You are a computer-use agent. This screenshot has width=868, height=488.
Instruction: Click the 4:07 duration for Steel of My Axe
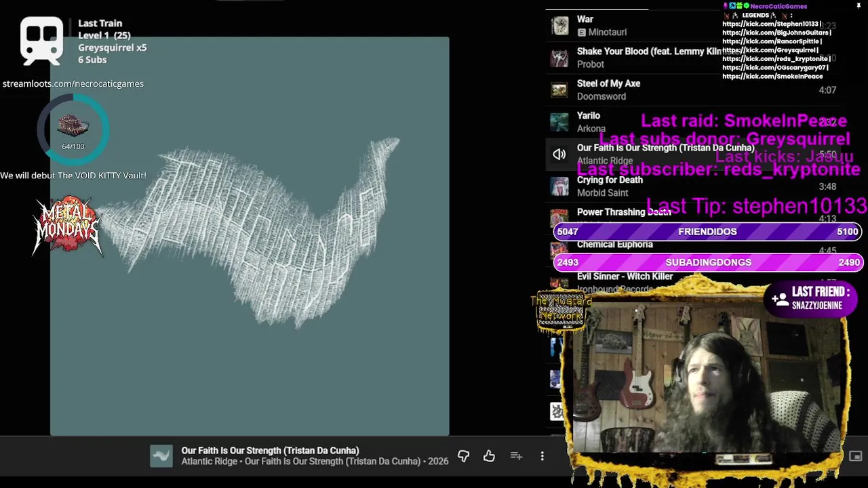click(827, 90)
